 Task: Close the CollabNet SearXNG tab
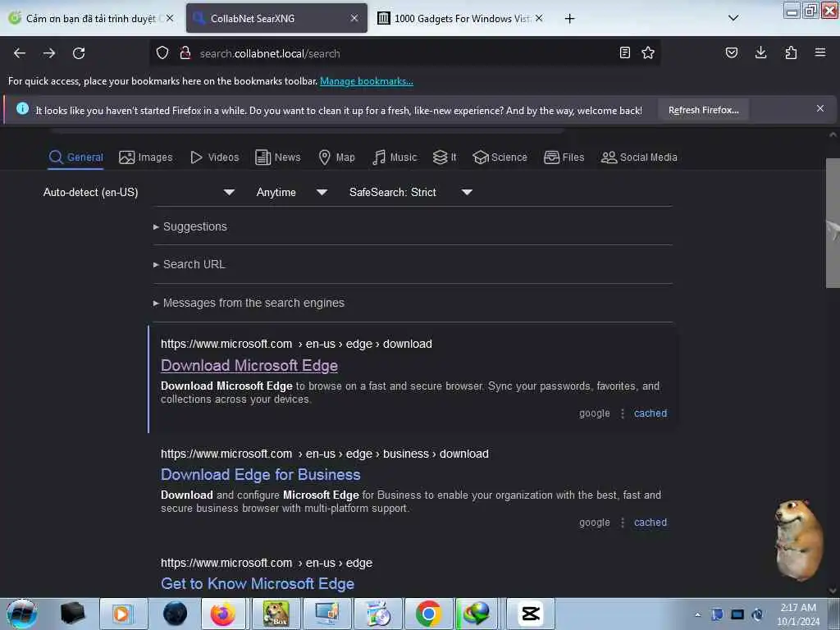pyautogui.click(x=354, y=18)
